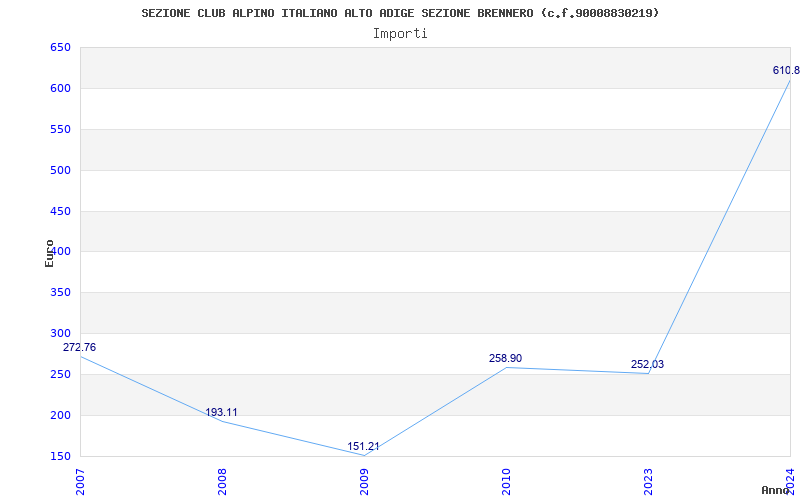This screenshot has width=800, height=500.
Task: Click the 500 y-axis tick label
Action: [60, 170]
